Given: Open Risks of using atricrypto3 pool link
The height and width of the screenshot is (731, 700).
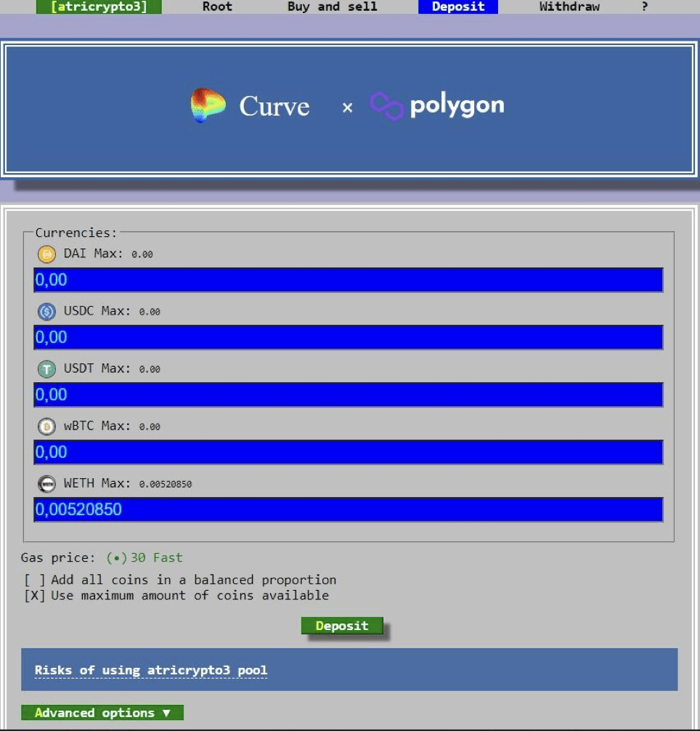Looking at the screenshot, I should (x=151, y=670).
